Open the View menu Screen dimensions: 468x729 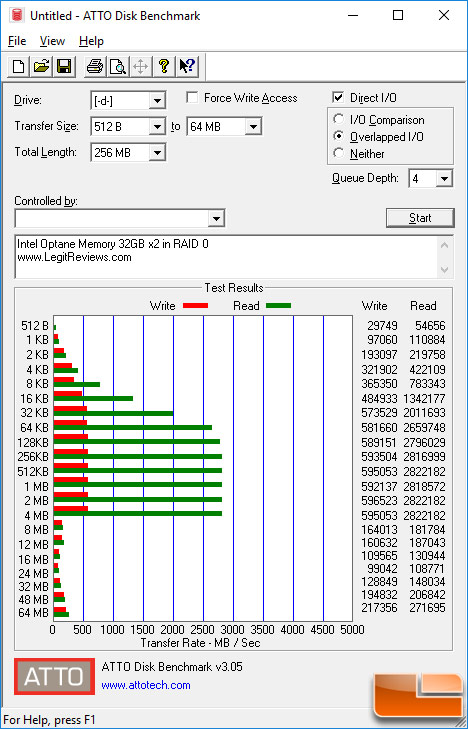pyautogui.click(x=52, y=41)
